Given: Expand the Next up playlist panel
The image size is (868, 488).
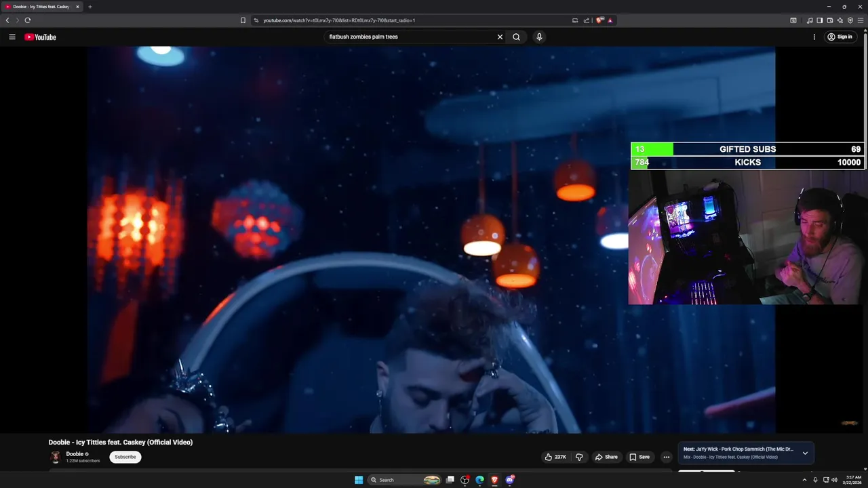Looking at the screenshot, I should click(805, 453).
